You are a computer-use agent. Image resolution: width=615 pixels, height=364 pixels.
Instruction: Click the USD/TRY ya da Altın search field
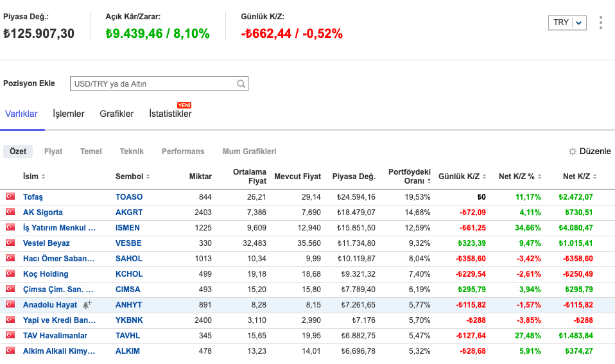153,84
